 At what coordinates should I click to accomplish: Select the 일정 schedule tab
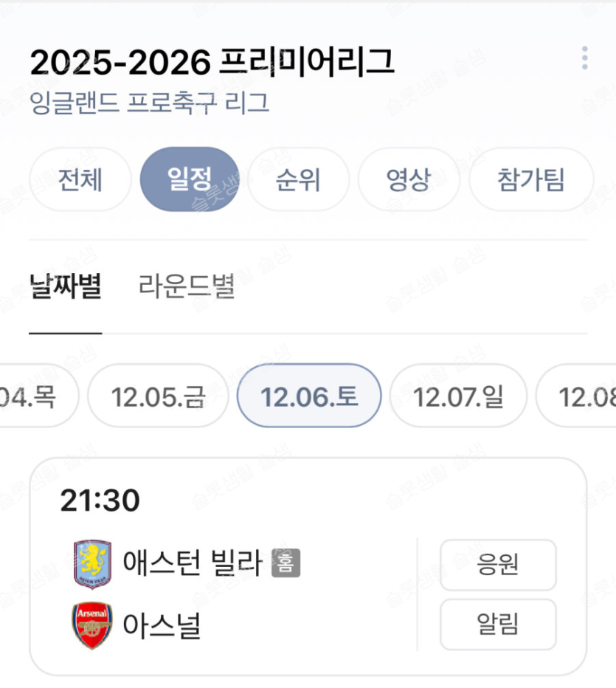pos(190,180)
